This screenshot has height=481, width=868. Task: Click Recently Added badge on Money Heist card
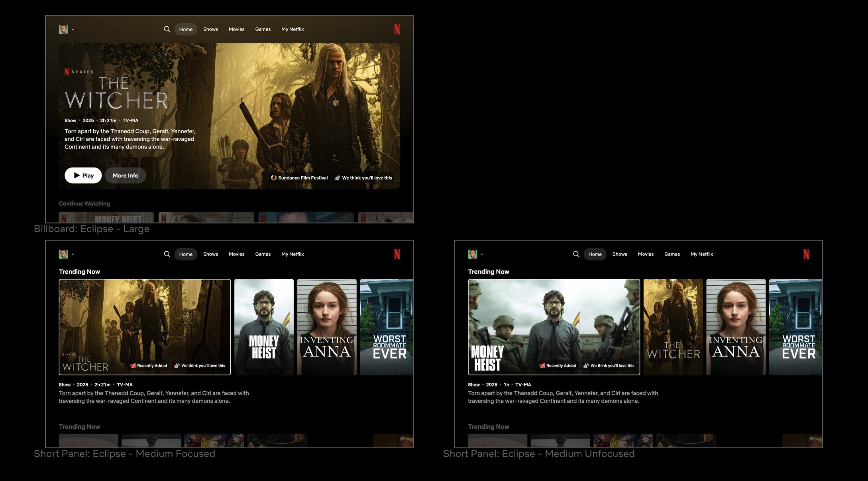(558, 365)
